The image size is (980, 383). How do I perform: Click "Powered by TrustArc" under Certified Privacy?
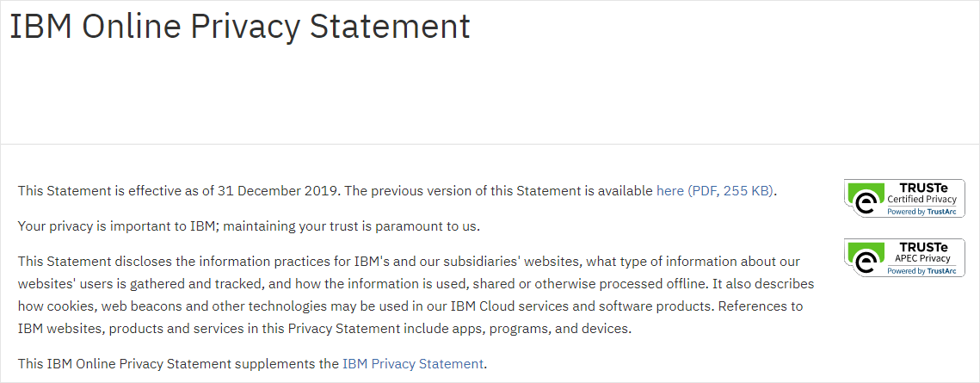[x=919, y=212]
